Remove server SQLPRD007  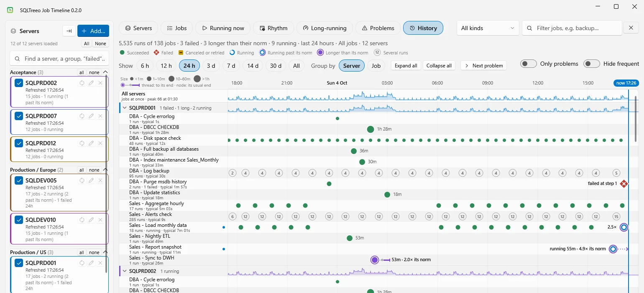(100, 116)
